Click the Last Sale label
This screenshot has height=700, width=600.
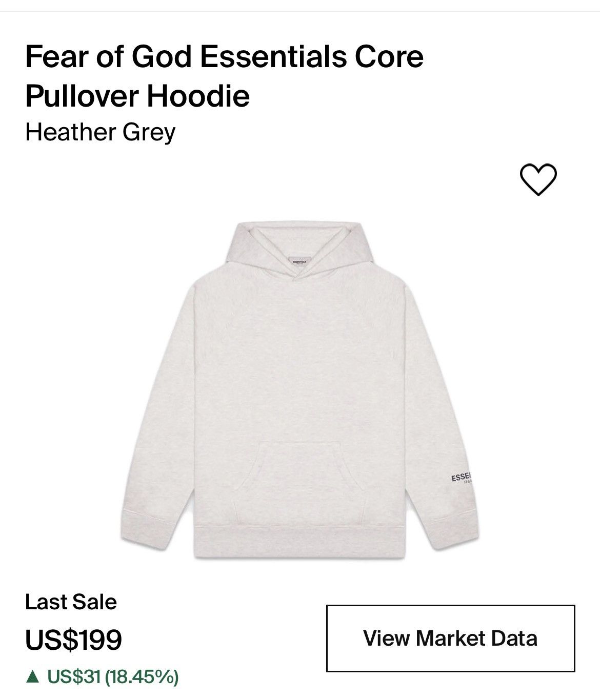click(x=71, y=602)
